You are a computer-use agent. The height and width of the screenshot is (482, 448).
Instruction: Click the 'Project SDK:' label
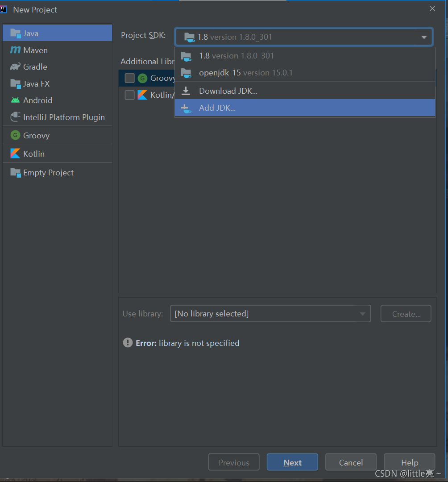coord(143,35)
